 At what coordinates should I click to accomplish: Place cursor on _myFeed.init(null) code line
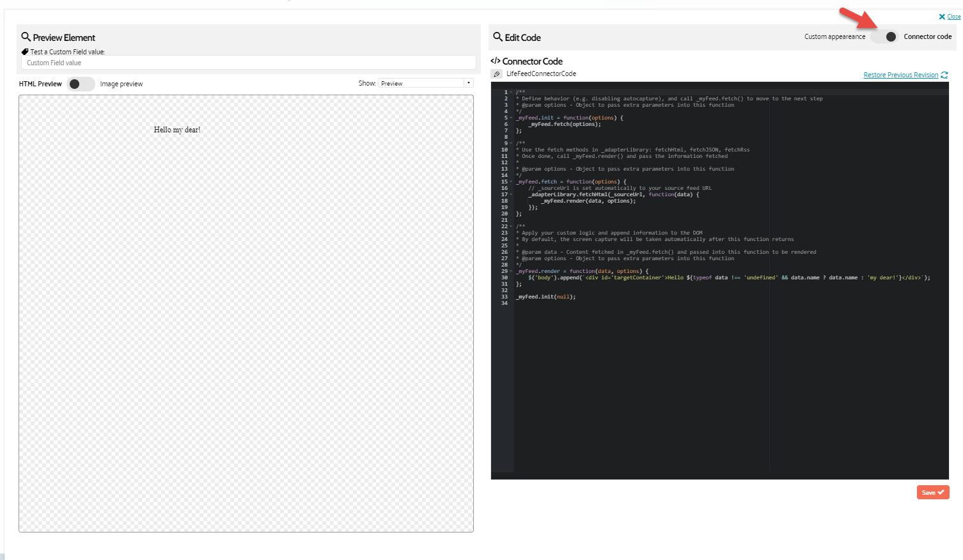[x=547, y=297]
